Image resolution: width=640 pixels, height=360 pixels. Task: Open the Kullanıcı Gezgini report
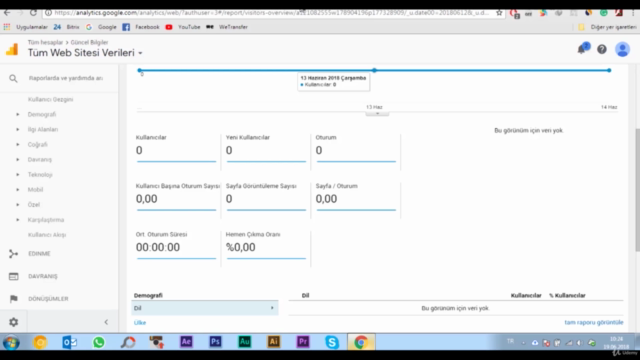point(50,99)
